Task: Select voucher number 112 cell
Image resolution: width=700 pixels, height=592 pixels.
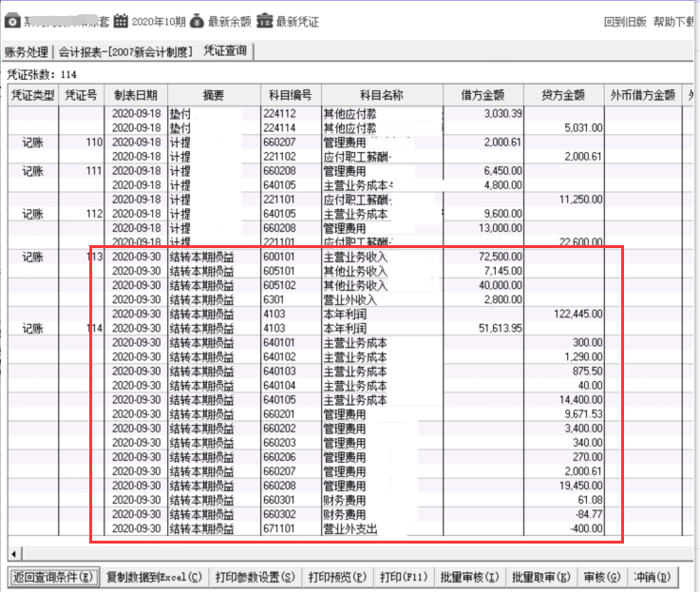Action: click(x=82, y=214)
